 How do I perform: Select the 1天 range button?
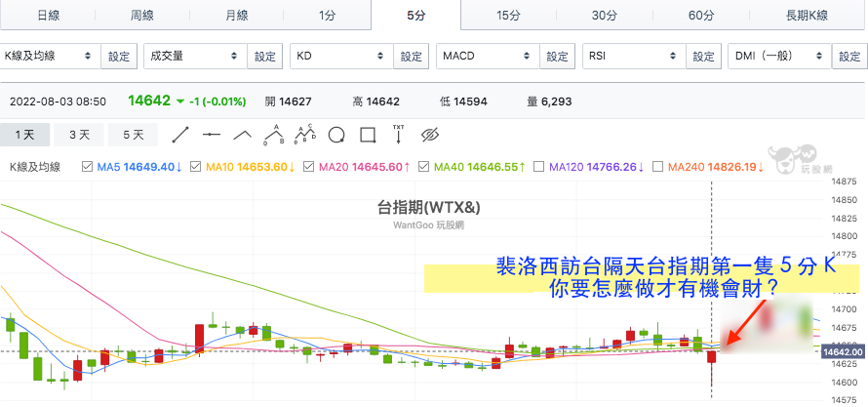click(x=25, y=135)
